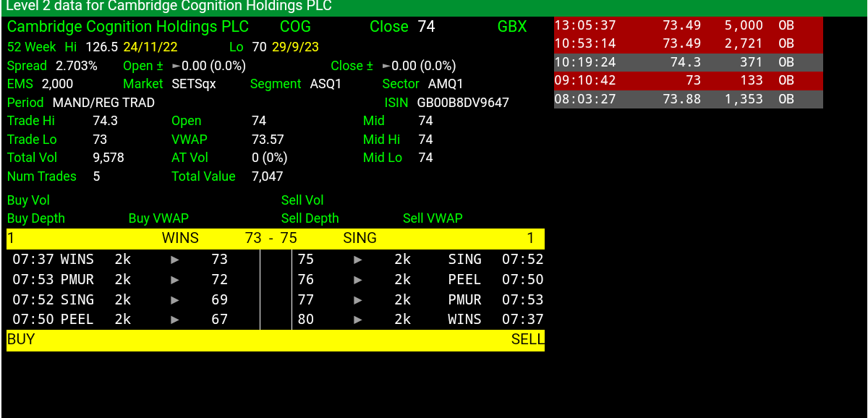Click the GBX currency label

click(512, 27)
